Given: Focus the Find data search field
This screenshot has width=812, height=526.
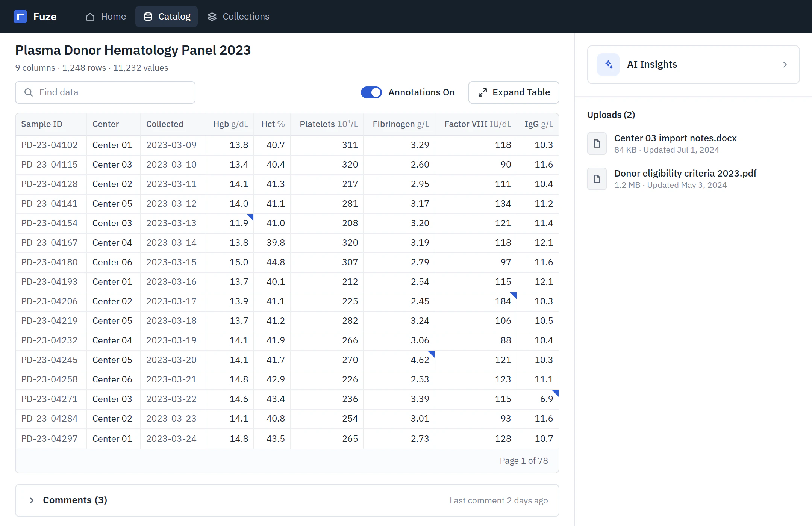Looking at the screenshot, I should pos(105,92).
